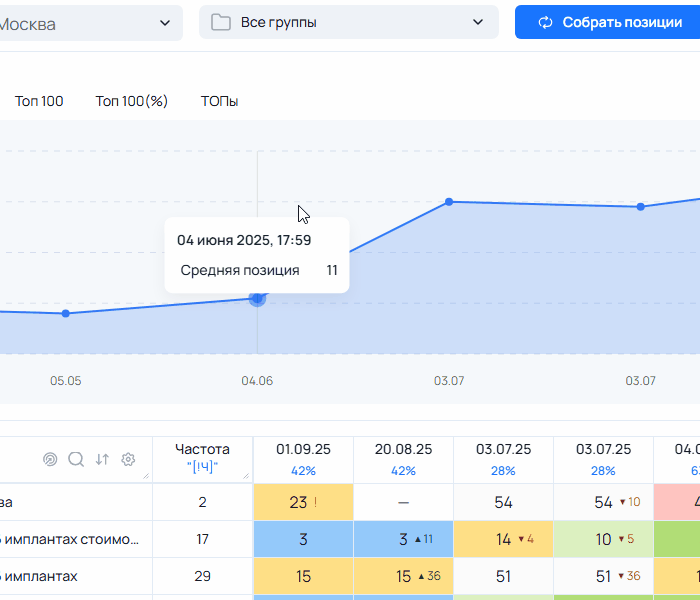
Task: Click the sort arrows icon in table header
Action: (x=102, y=459)
